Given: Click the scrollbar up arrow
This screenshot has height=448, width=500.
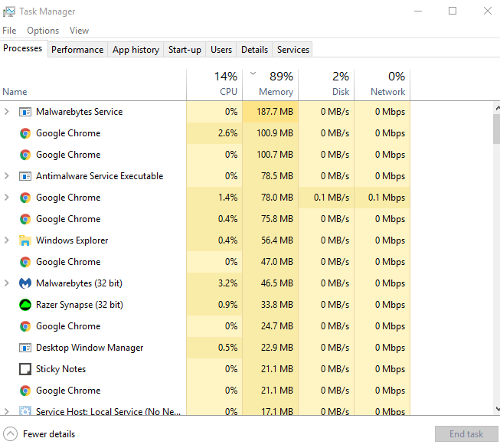Looking at the screenshot, I should click(x=497, y=109).
